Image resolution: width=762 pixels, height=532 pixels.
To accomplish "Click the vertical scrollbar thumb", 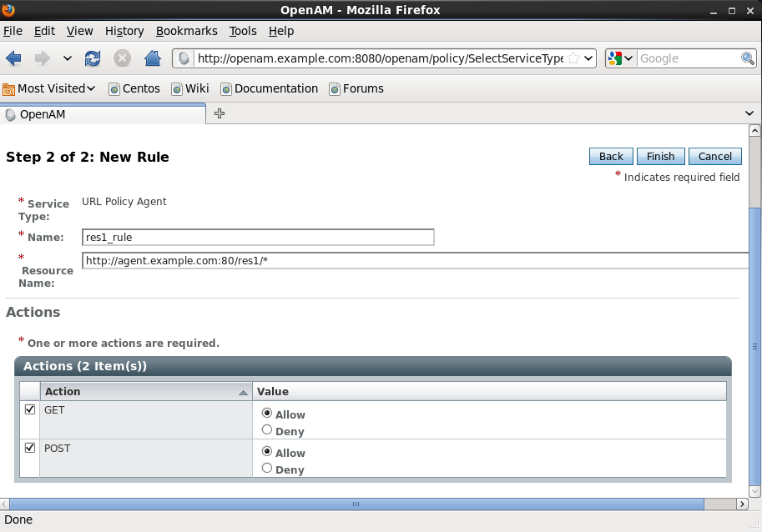I will [x=754, y=347].
